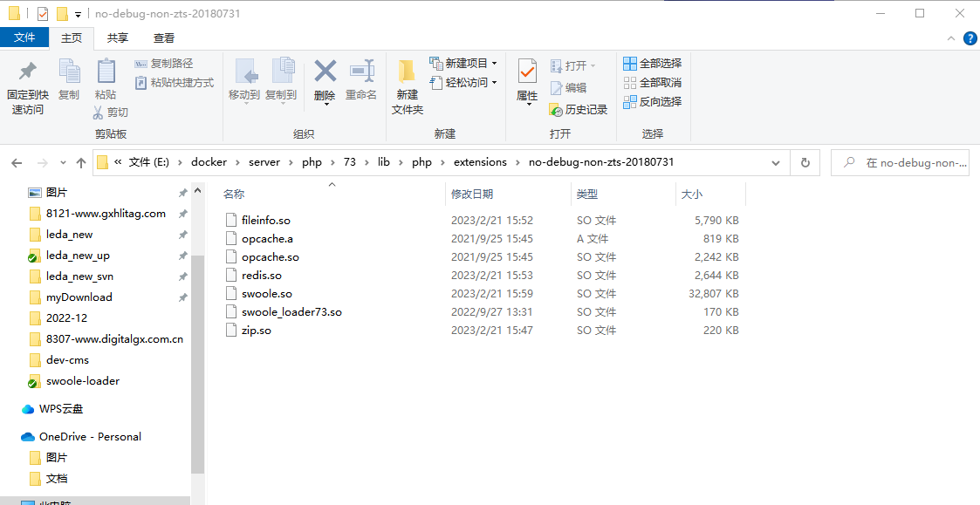Open 8121-www.gxhlitag.com folder in sidebar
Screen dimensions: 980x505
106,214
